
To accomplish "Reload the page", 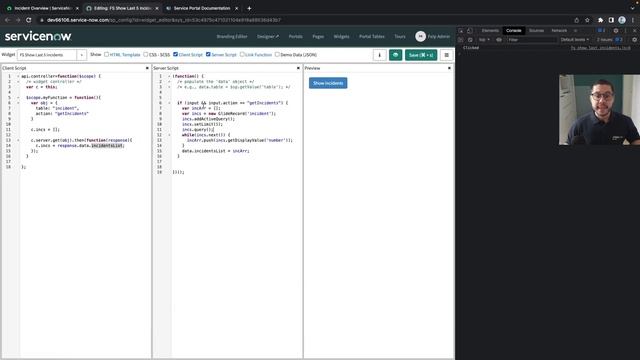I will pyautogui.click(x=29, y=20).
